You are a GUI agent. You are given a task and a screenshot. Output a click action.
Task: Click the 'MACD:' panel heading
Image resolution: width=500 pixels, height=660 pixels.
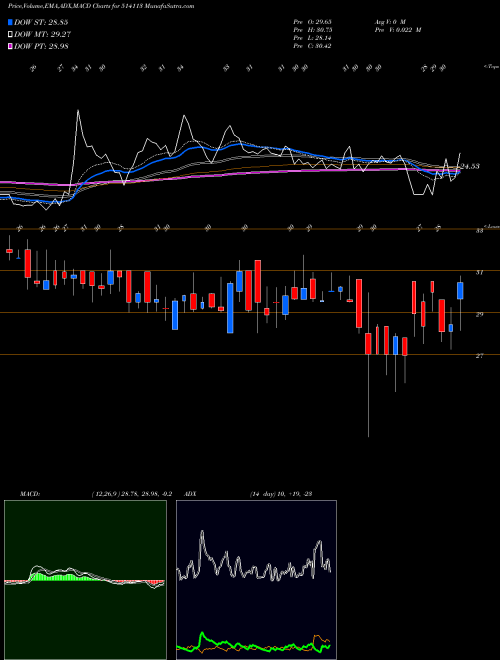pos(30,494)
